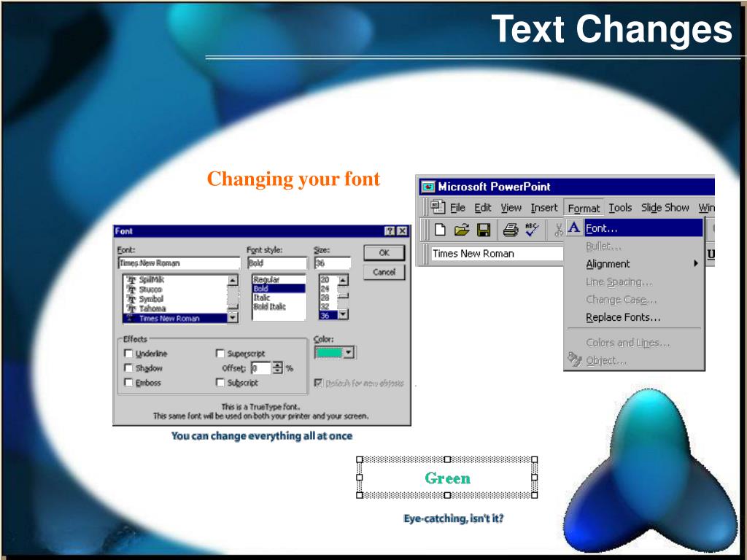The height and width of the screenshot is (560, 747).
Task: Click the question mark help button in Font dialog
Action: [390, 231]
